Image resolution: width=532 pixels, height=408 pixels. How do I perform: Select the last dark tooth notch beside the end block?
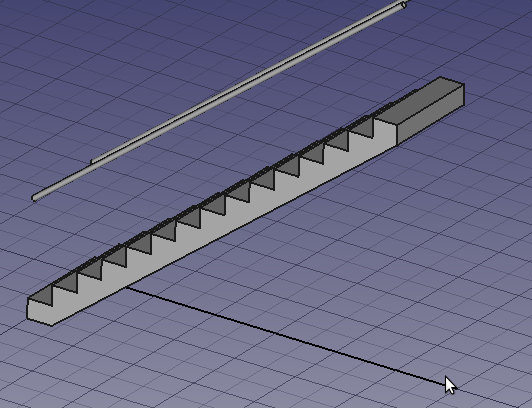(x=362, y=127)
